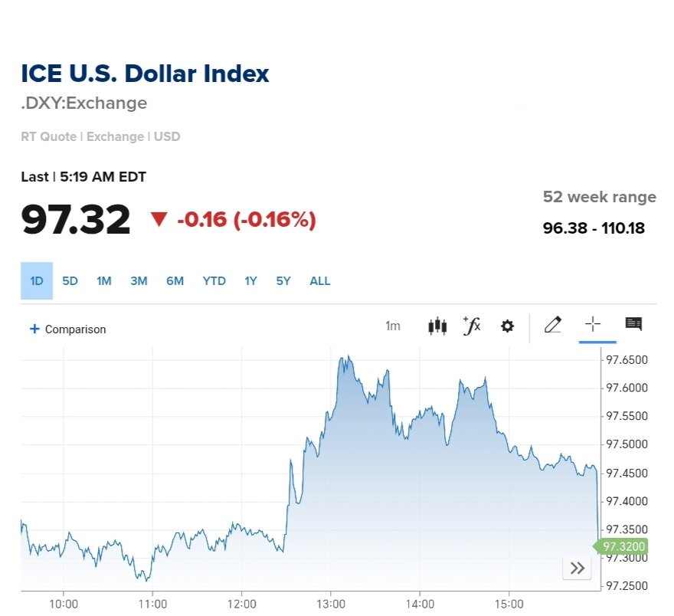
Task: Open chart settings gear
Action: [507, 326]
